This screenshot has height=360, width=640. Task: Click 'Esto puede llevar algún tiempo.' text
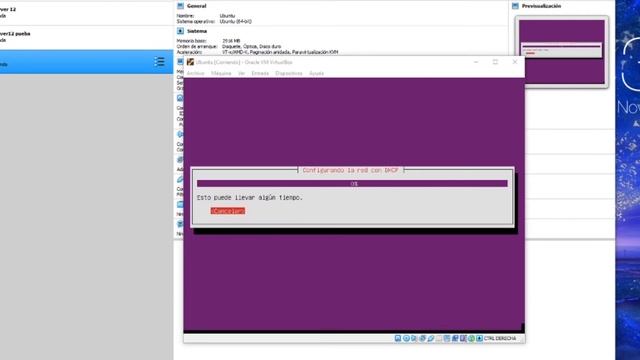click(250, 198)
